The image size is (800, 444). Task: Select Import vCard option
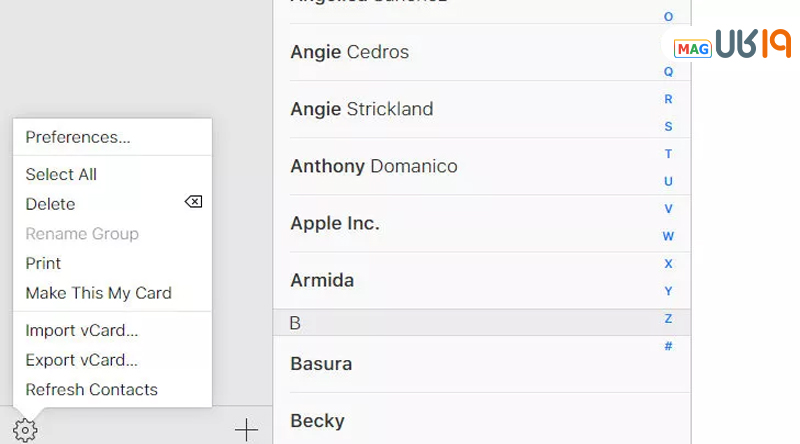(82, 330)
